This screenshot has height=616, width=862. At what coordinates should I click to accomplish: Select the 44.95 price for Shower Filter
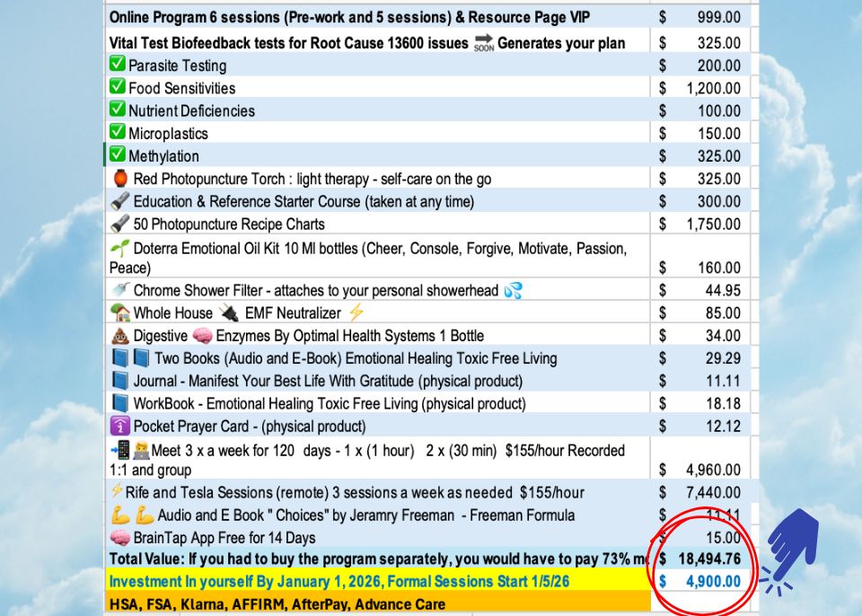(723, 290)
